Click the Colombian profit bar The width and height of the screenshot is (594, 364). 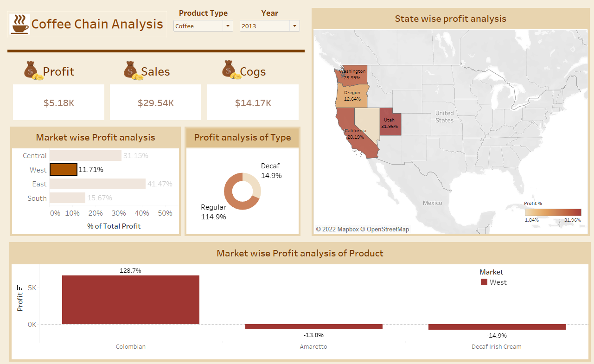130,300
